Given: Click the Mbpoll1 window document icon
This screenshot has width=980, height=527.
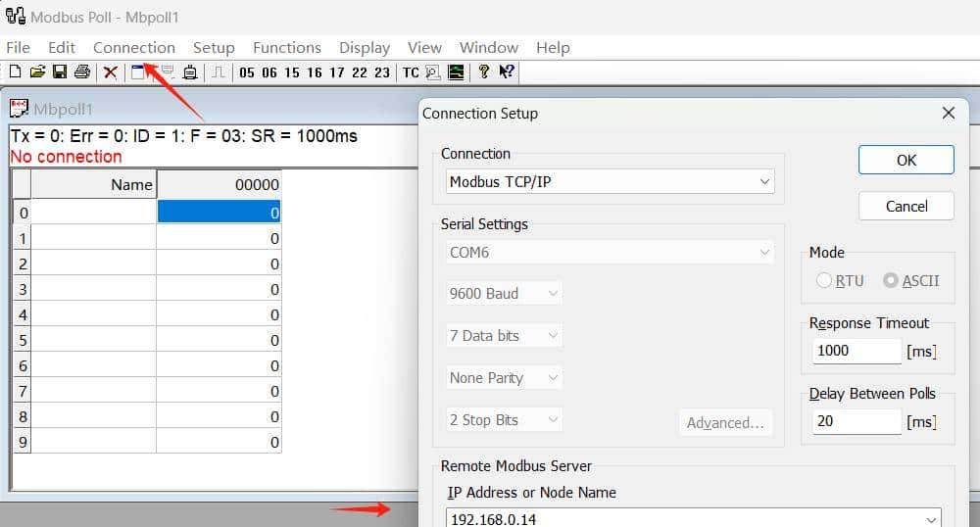Looking at the screenshot, I should point(19,108).
